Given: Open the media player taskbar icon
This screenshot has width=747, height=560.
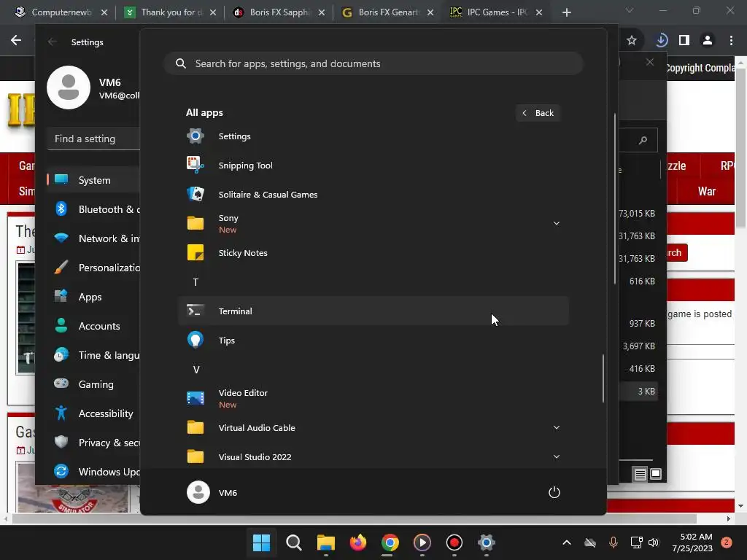Looking at the screenshot, I should pyautogui.click(x=422, y=542).
